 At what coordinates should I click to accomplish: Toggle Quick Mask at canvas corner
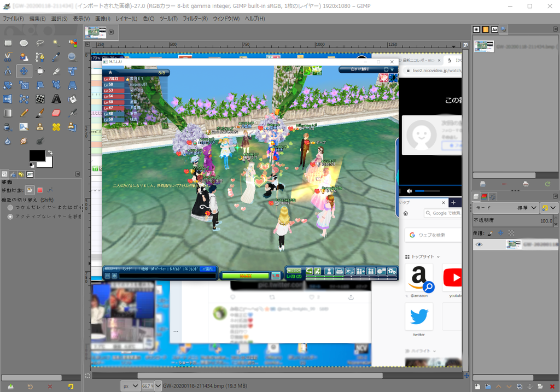point(88,376)
